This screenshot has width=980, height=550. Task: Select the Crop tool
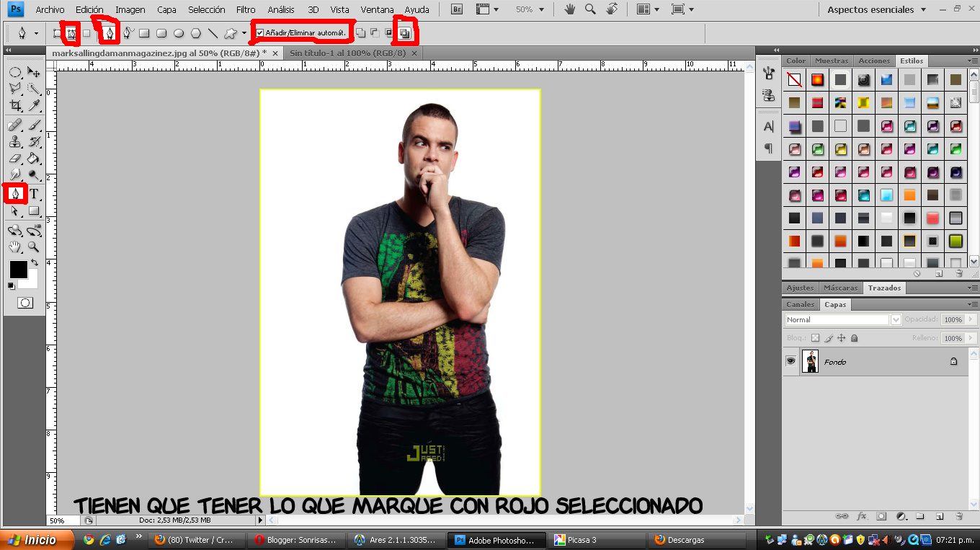[x=15, y=107]
